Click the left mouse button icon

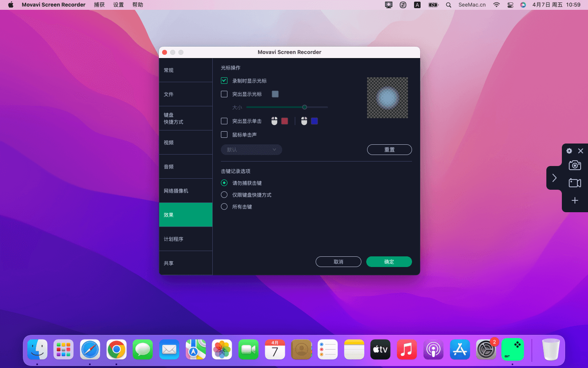click(x=274, y=121)
